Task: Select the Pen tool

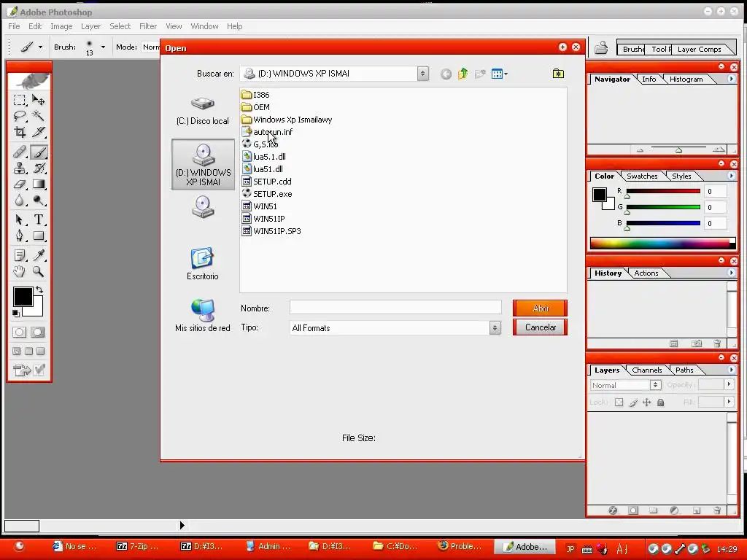Action: (x=20, y=236)
